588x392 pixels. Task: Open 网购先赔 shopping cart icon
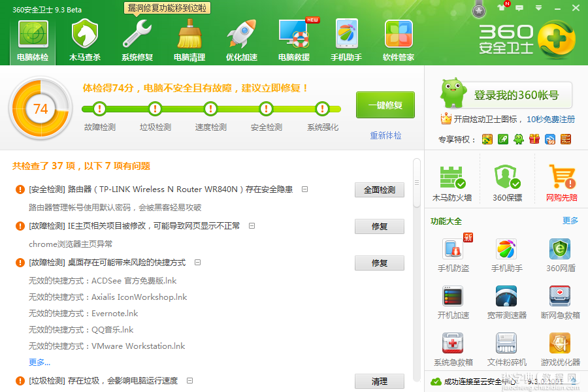pyautogui.click(x=561, y=184)
